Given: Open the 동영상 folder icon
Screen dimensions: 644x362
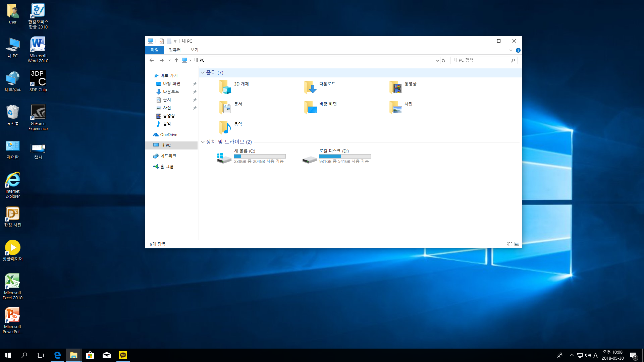Looking at the screenshot, I should click(x=395, y=87).
